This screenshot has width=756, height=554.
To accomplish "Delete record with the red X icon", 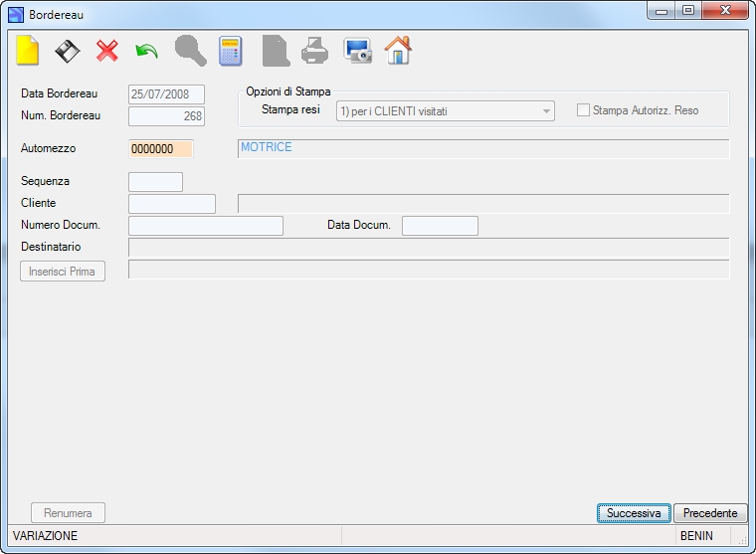I will pyautogui.click(x=107, y=51).
